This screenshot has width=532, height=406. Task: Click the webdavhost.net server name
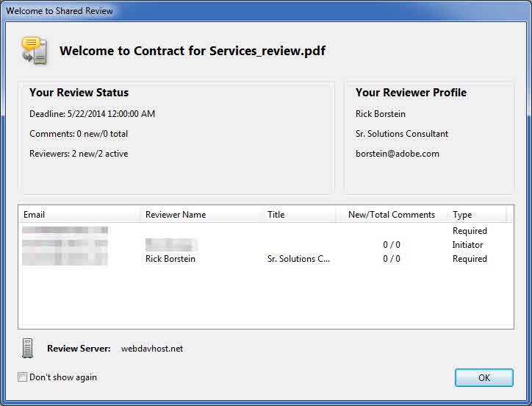click(x=152, y=349)
